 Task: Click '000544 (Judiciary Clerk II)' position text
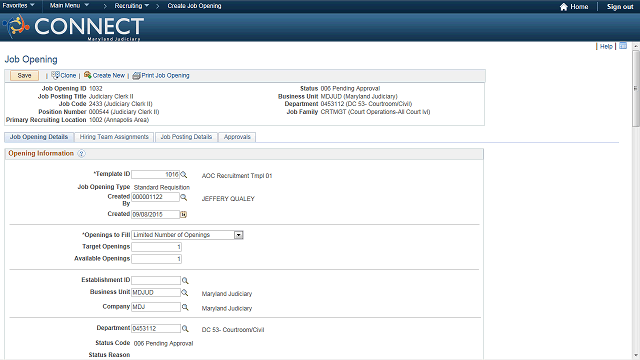pos(124,112)
